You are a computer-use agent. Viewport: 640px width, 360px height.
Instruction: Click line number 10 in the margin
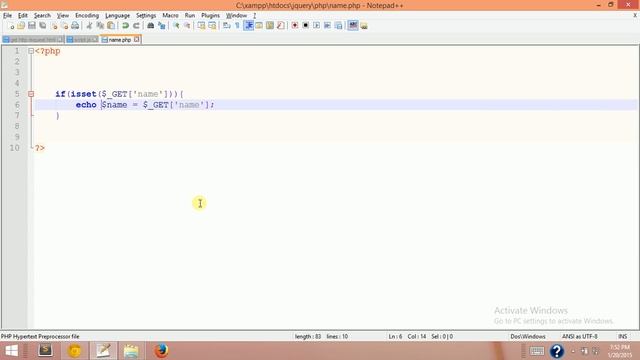15,148
